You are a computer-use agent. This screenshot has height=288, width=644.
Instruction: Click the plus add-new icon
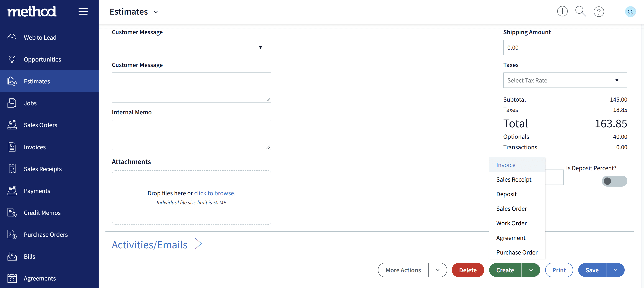tap(562, 12)
